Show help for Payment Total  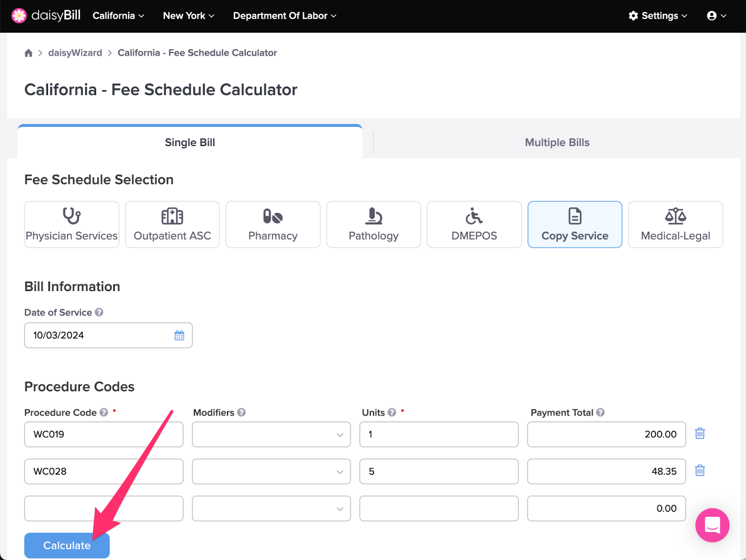pos(601,413)
